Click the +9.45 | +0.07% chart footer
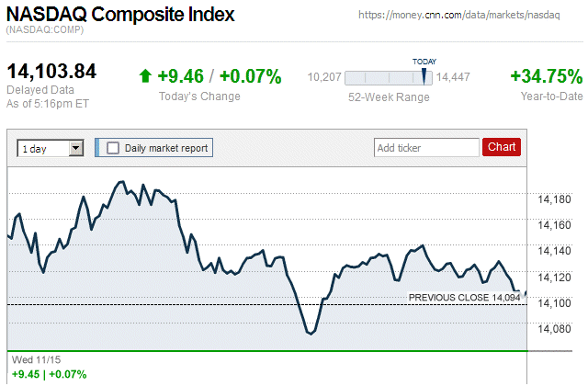588x386 pixels. point(49,375)
